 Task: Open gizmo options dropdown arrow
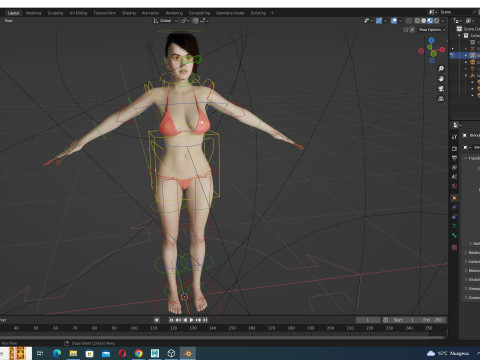[x=385, y=21]
